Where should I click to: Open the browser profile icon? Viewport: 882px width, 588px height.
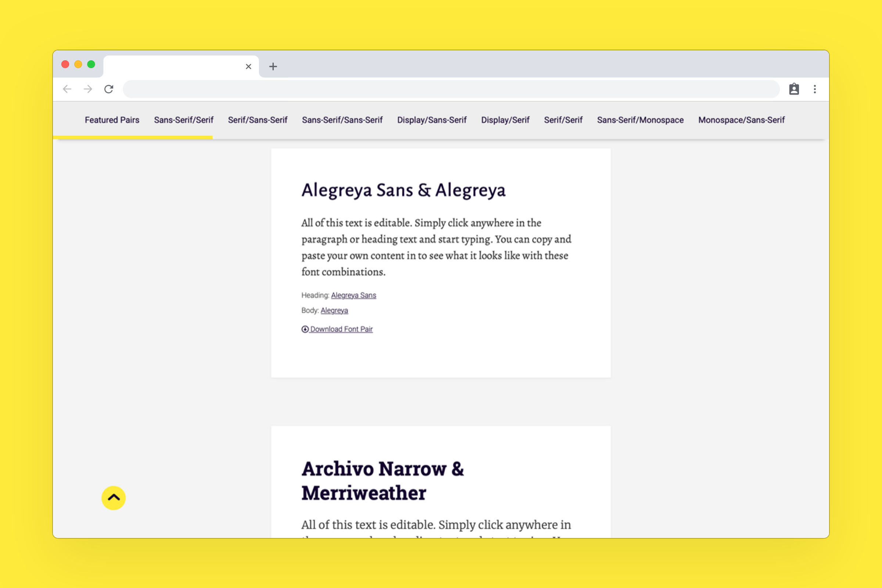[x=794, y=89]
